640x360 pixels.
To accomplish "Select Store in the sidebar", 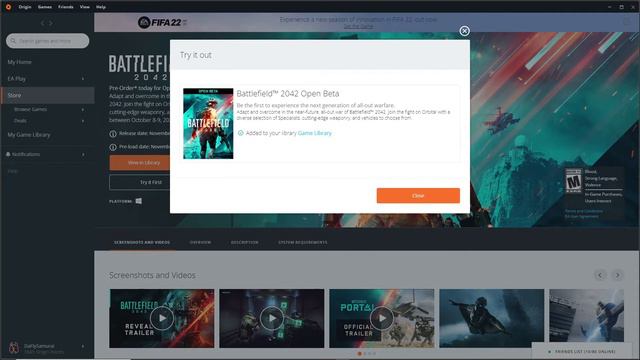I will pos(47,95).
